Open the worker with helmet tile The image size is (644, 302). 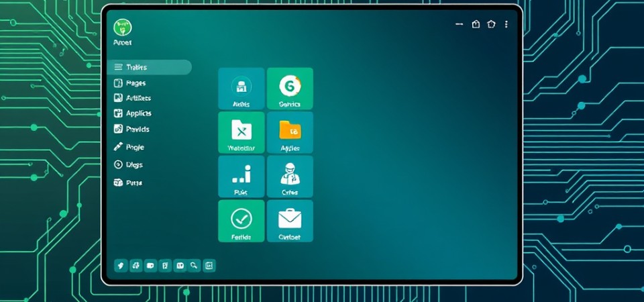(290, 177)
